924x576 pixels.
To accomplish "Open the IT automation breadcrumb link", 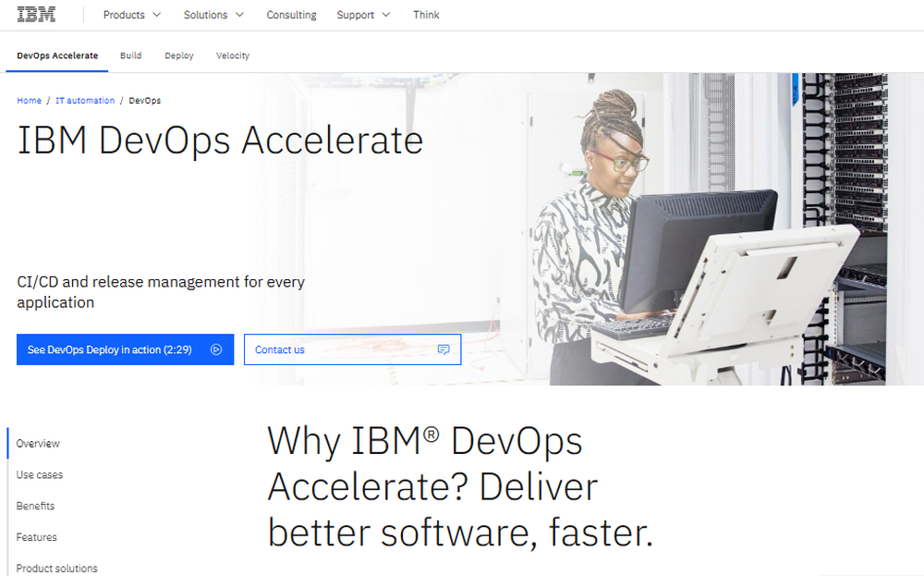I will click(85, 101).
